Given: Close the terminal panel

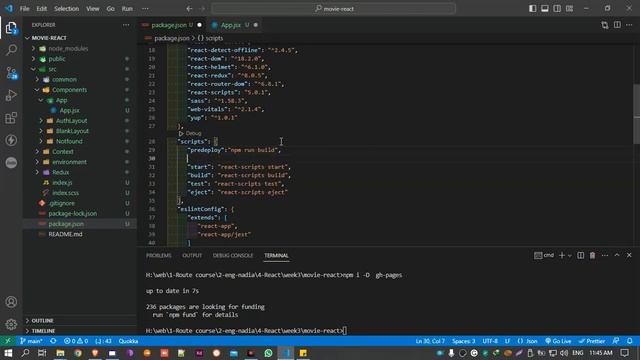Looking at the screenshot, I should pyautogui.click(x=629, y=255).
